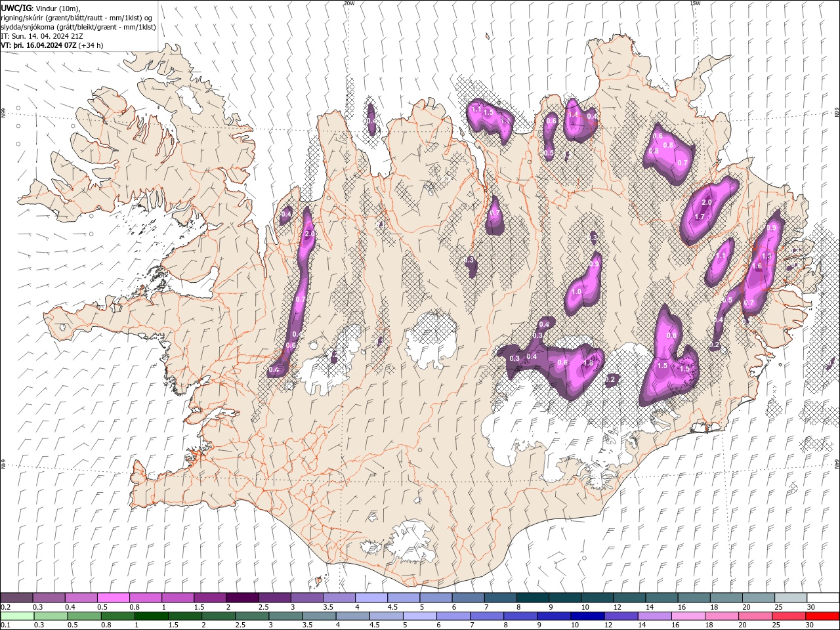Click the '1.0' value on the central snow patch
The image size is (840, 630).
point(577,292)
